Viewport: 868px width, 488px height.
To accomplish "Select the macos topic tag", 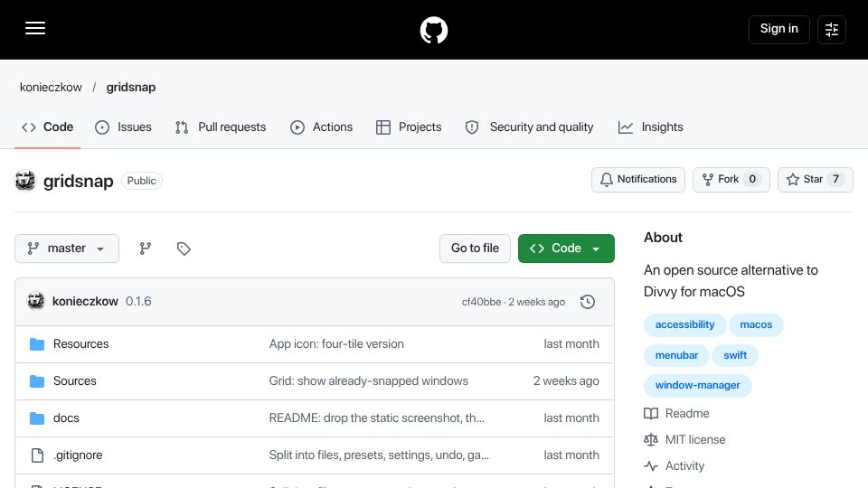I will (x=756, y=324).
